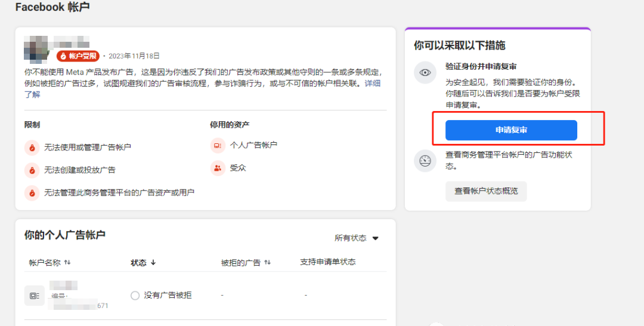Click 查看帐户状态概览 button
Viewport: 644px width, 326px height.
486,191
